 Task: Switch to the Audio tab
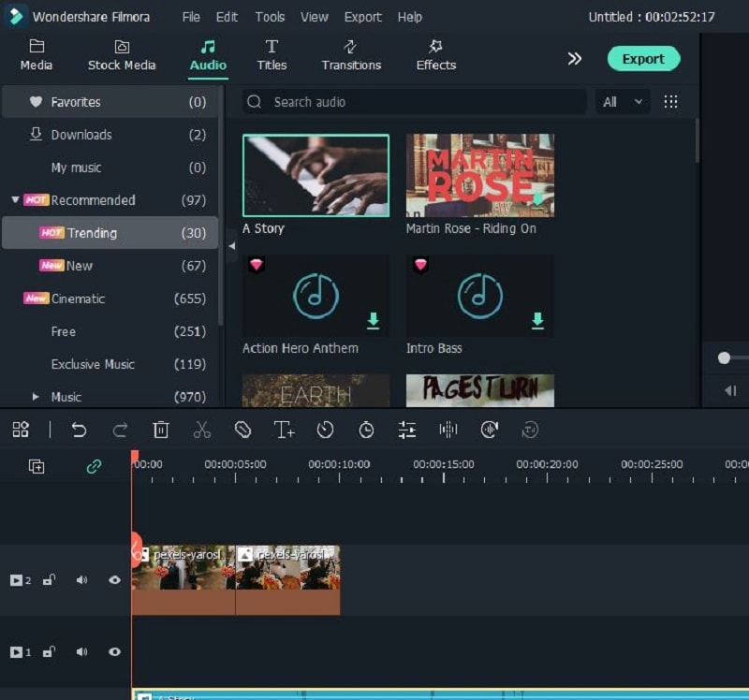[208, 56]
